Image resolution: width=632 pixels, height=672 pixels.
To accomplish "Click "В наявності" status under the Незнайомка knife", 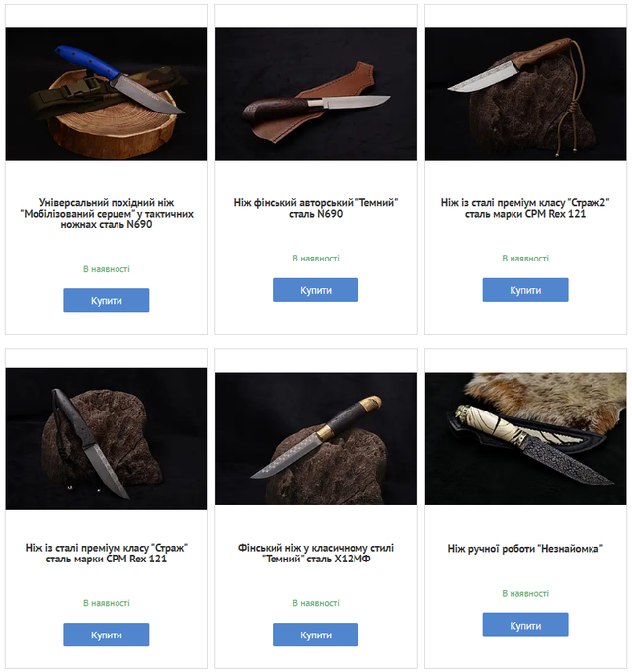I will (x=525, y=593).
